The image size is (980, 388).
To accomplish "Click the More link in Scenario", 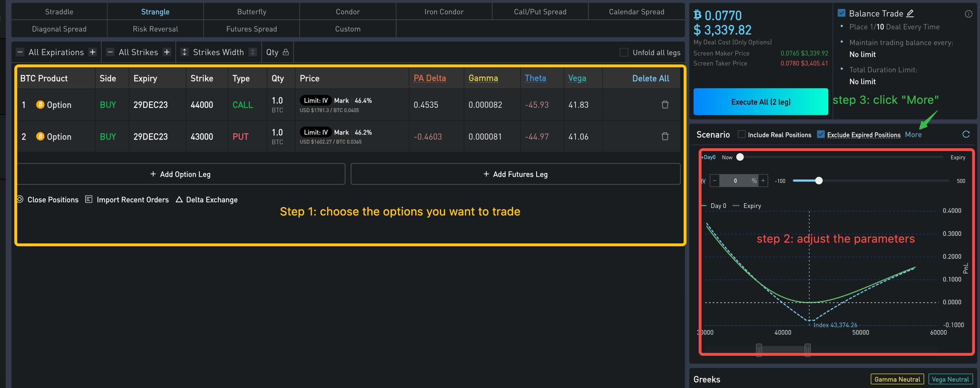I will click(913, 135).
